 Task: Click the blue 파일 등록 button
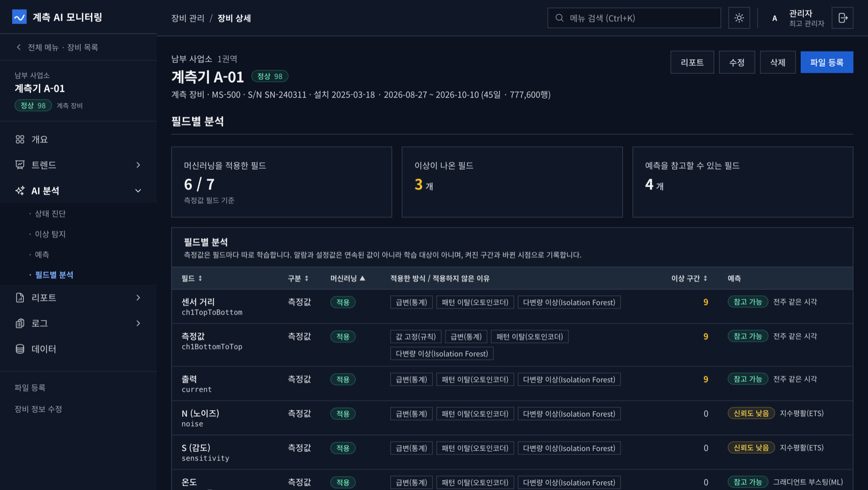(827, 62)
